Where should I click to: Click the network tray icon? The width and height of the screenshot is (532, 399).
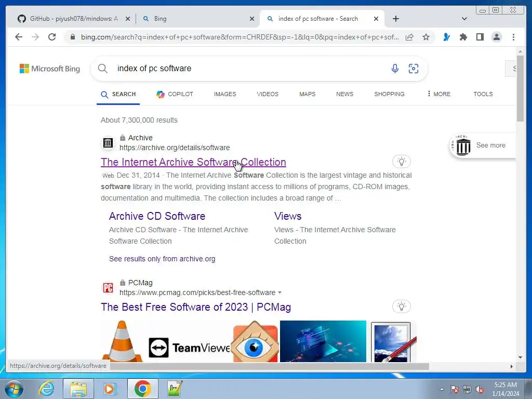tap(467, 389)
